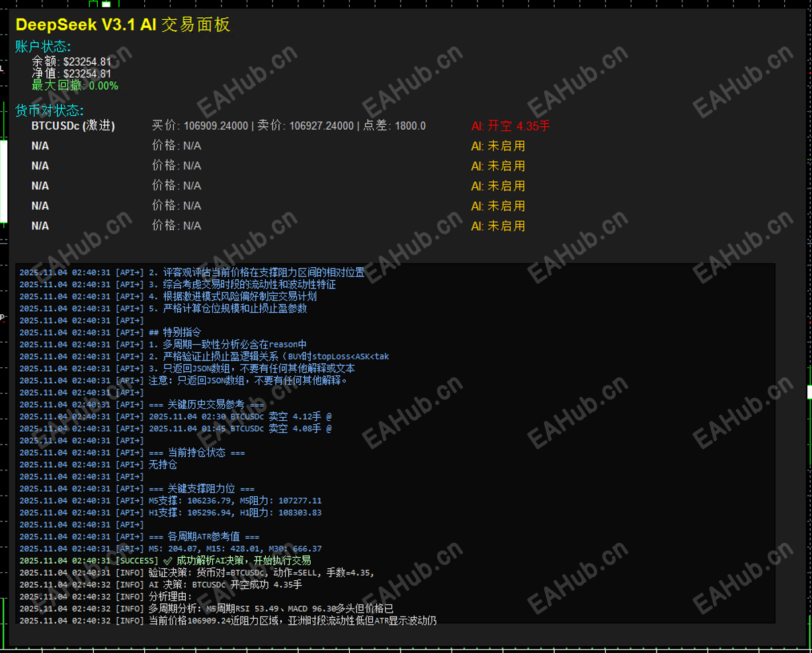Select the === 各周期ATR参考值 === line
Image resolution: width=812 pixels, height=653 pixels.
pyautogui.click(x=140, y=537)
